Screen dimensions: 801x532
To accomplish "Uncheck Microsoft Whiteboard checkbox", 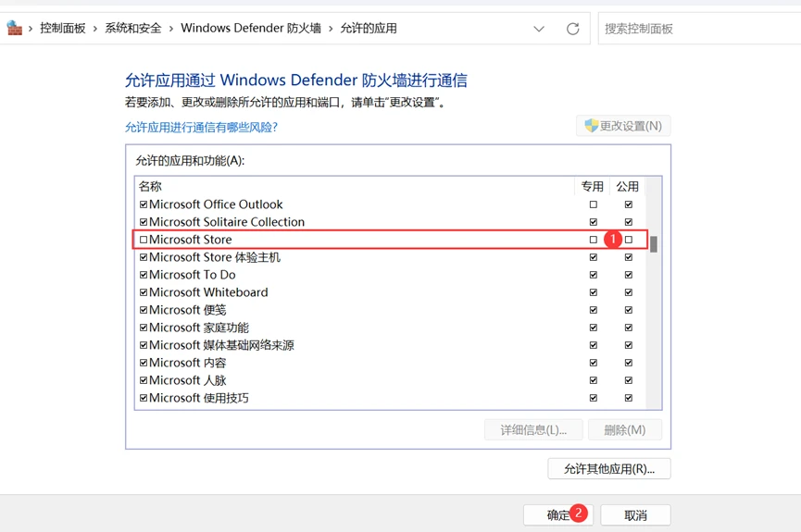I will 144,292.
